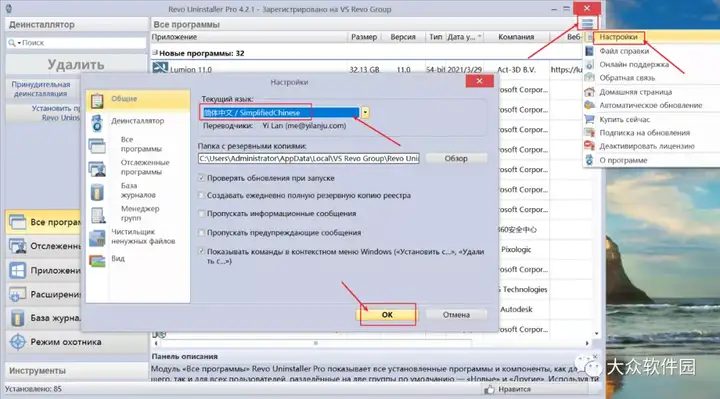Toggle show commands in Windows context menu
Viewport: 720px width, 399px height.
click(201, 251)
